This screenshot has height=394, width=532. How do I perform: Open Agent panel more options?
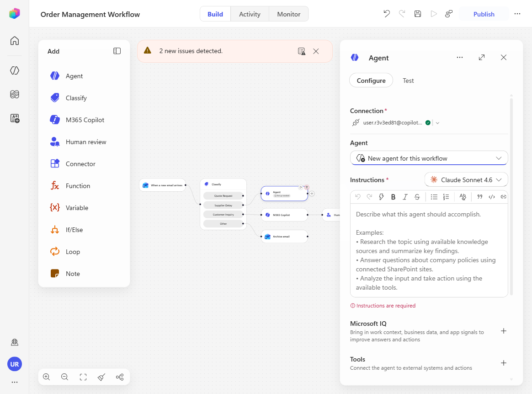pyautogui.click(x=460, y=57)
